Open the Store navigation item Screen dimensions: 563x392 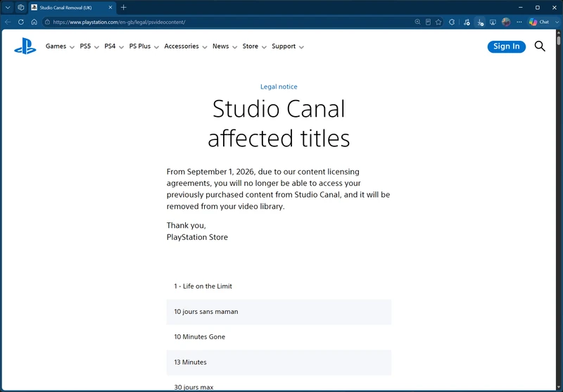251,46
